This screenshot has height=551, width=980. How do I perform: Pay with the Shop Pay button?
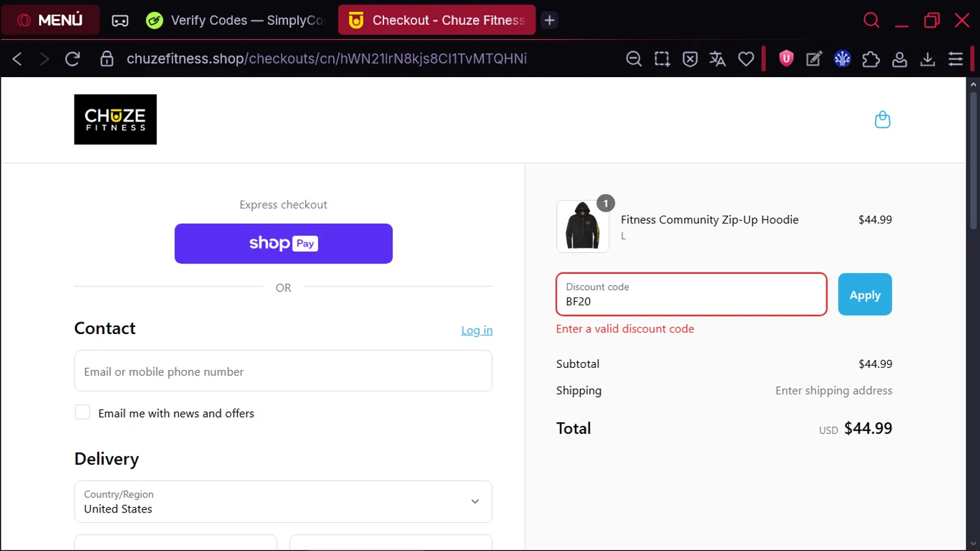(284, 244)
